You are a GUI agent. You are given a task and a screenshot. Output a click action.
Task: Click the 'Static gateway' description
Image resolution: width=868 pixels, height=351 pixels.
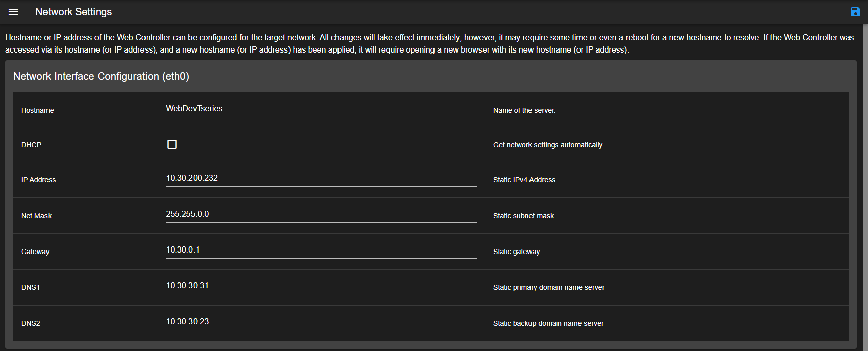pyautogui.click(x=516, y=252)
